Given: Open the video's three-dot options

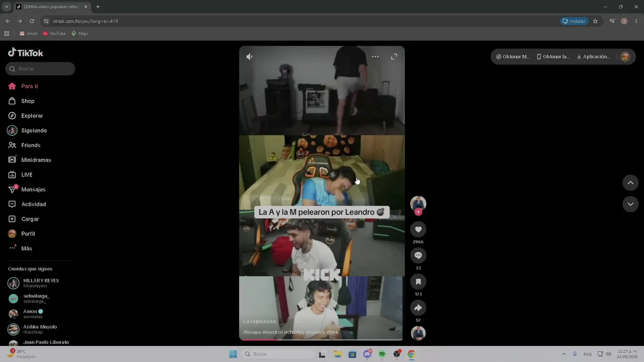Looking at the screenshot, I should [x=375, y=57].
